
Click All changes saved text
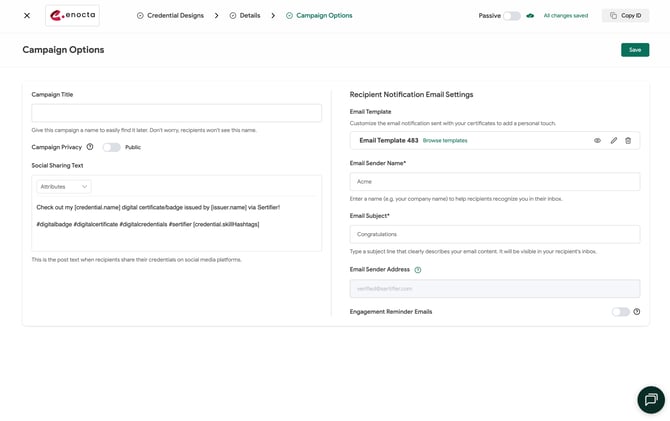566,15
